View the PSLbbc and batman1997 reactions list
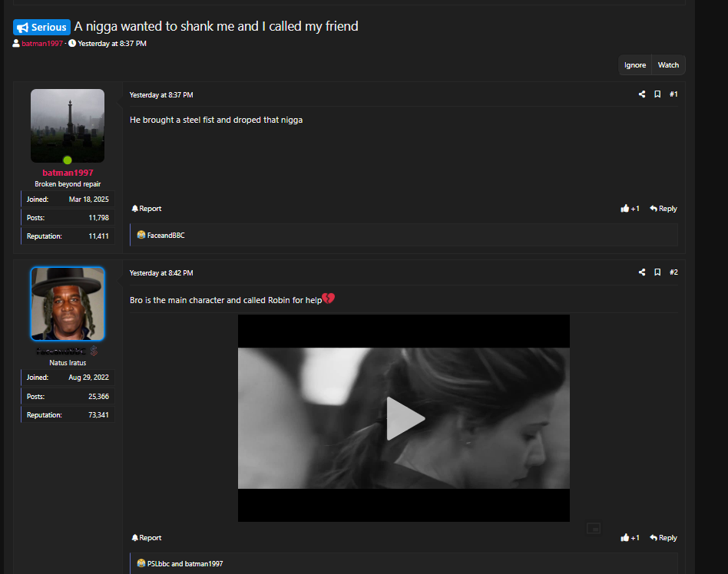The width and height of the screenshot is (728, 574). [x=184, y=562]
